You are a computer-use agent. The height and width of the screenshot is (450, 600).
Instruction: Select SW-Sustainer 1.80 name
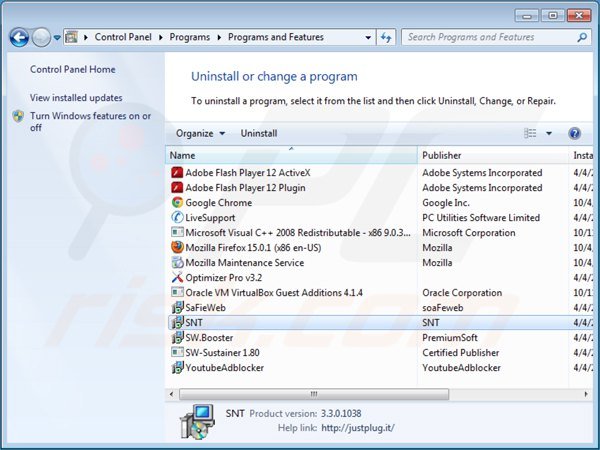(x=222, y=352)
